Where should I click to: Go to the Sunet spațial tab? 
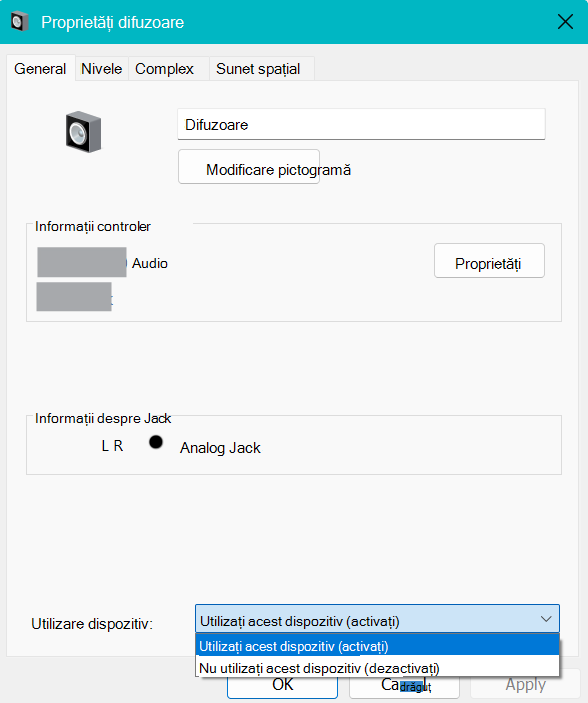pos(258,69)
